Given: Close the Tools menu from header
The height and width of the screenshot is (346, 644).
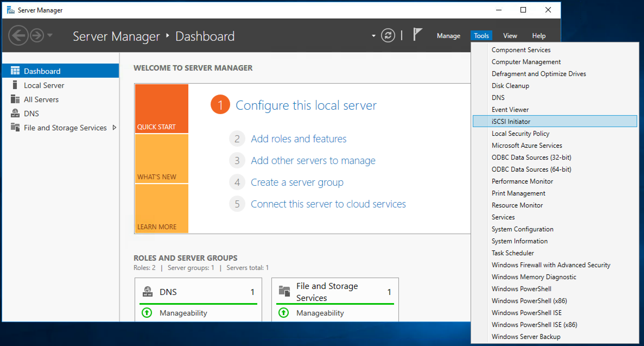Looking at the screenshot, I should tap(481, 36).
